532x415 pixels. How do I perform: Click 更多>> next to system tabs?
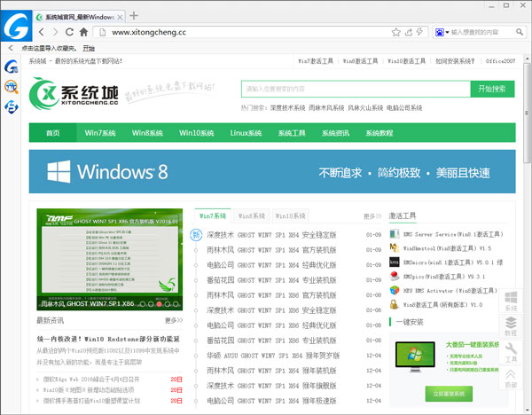click(x=372, y=216)
